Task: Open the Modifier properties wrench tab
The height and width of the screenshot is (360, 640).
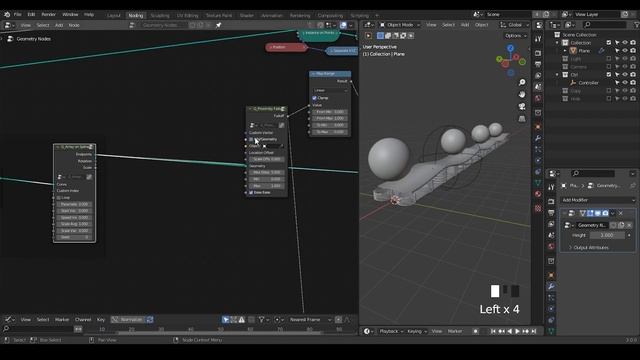Action: point(551,287)
